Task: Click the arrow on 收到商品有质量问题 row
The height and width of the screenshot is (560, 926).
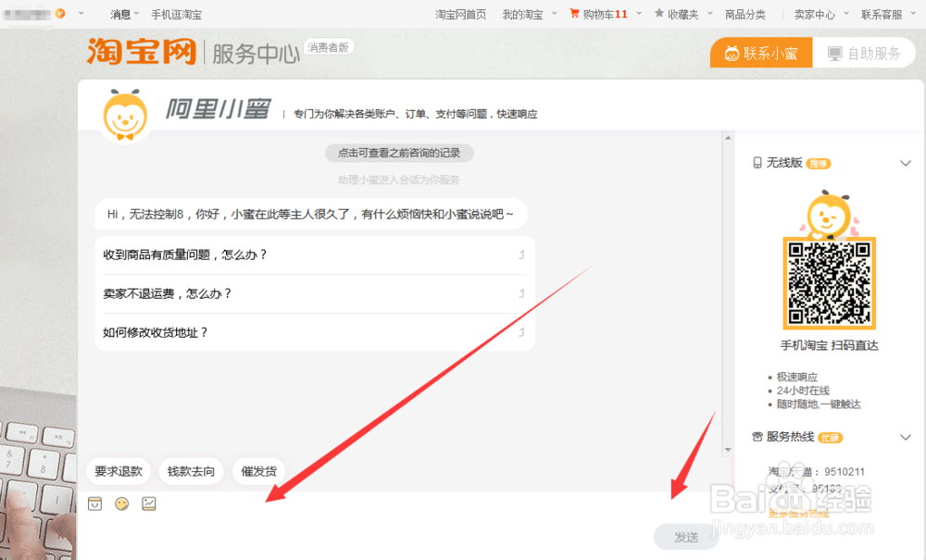Action: click(x=521, y=255)
